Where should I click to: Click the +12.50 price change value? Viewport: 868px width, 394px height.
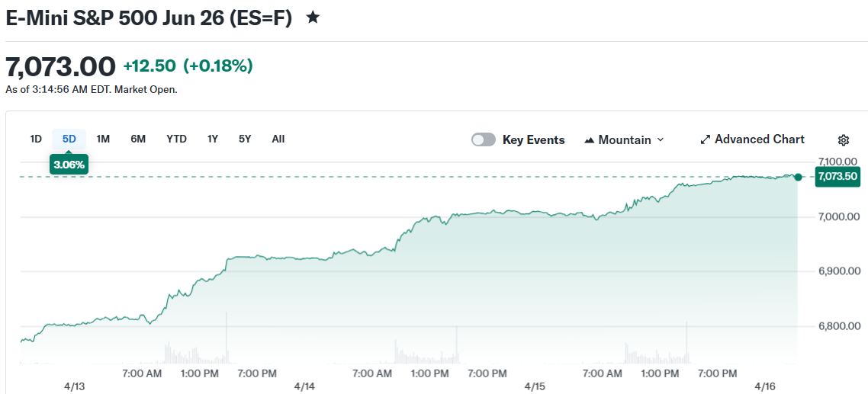149,66
